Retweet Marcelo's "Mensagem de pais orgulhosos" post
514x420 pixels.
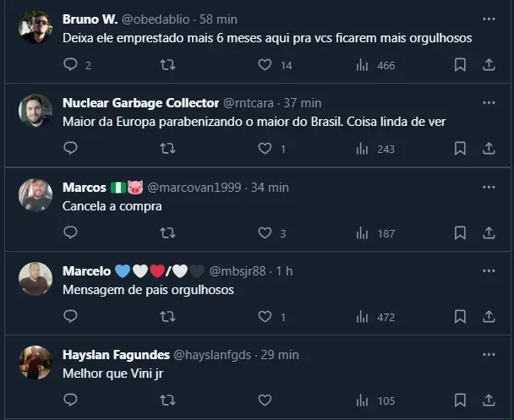(167, 316)
